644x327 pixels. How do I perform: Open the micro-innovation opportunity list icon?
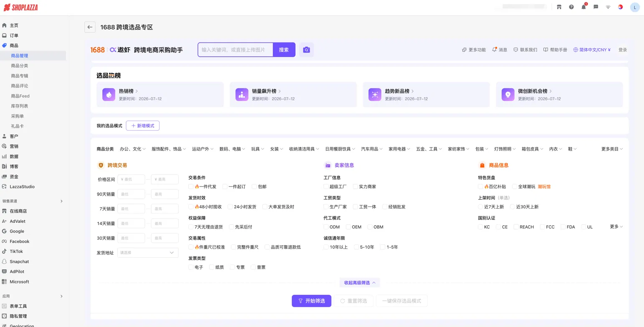pyautogui.click(x=508, y=95)
